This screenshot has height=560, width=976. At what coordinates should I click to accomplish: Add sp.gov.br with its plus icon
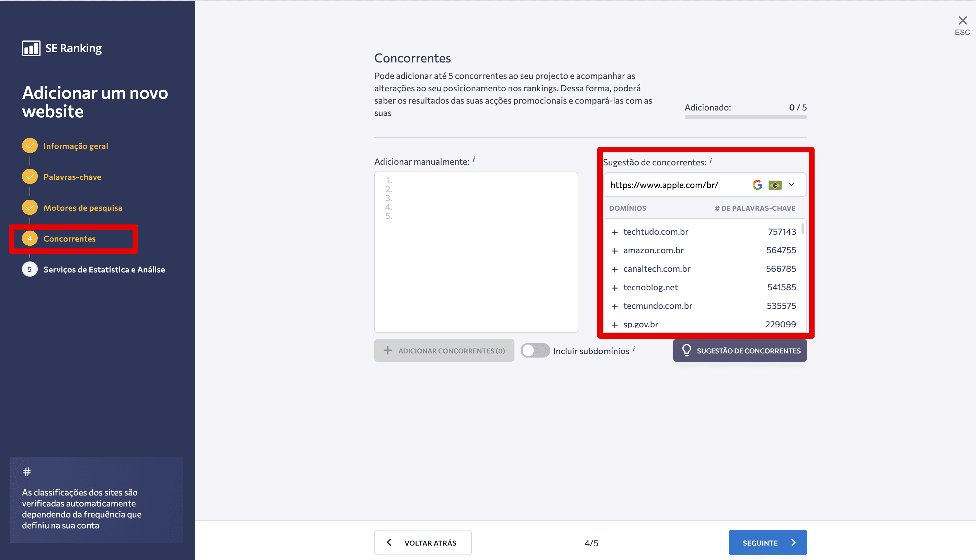(615, 325)
